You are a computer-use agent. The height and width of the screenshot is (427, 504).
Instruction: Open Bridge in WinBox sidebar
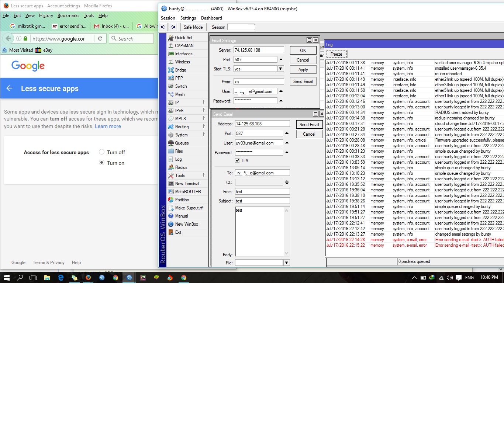click(180, 70)
